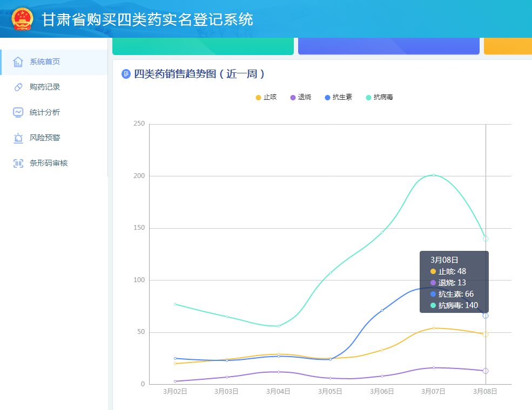Go to 统计分析 in the sidebar
532x410 pixels.
point(45,113)
